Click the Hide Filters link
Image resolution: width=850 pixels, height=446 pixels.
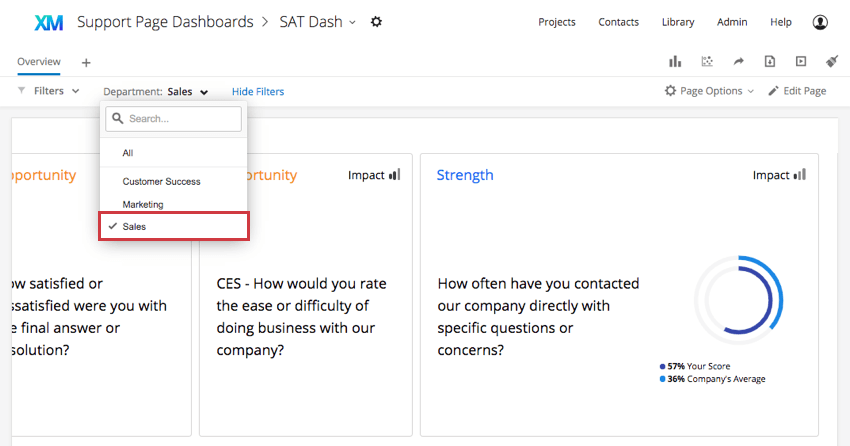click(258, 92)
